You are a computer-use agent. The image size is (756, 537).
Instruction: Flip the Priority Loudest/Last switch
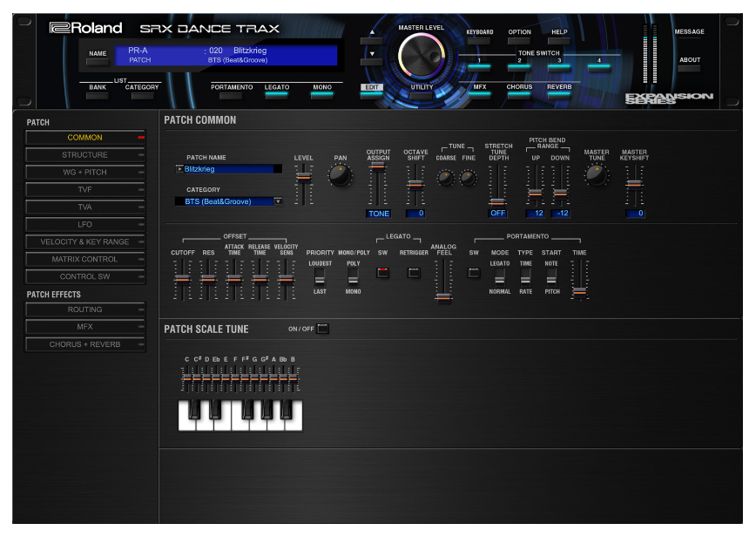point(320,277)
